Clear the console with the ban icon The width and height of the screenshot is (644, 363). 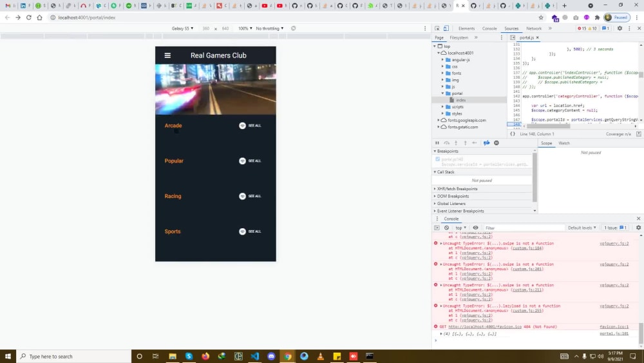[446, 228]
